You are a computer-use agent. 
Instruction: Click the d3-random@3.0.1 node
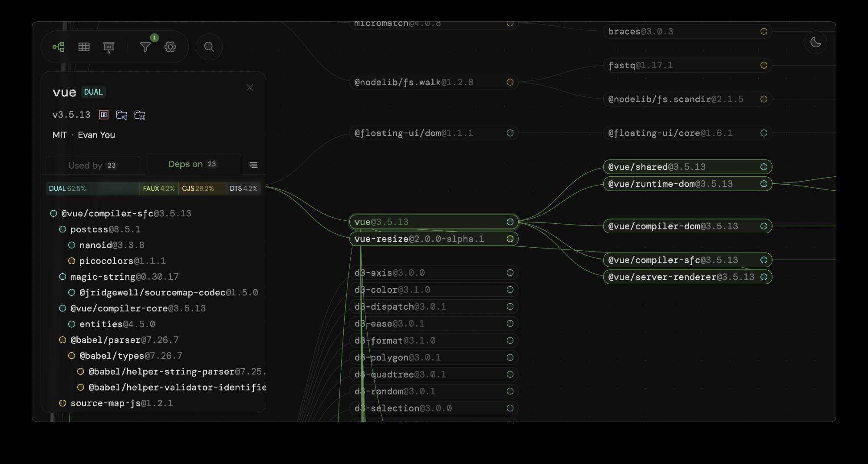[434, 391]
